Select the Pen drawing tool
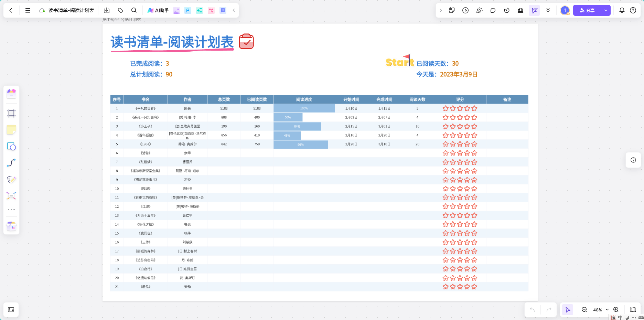 [x=11, y=179]
